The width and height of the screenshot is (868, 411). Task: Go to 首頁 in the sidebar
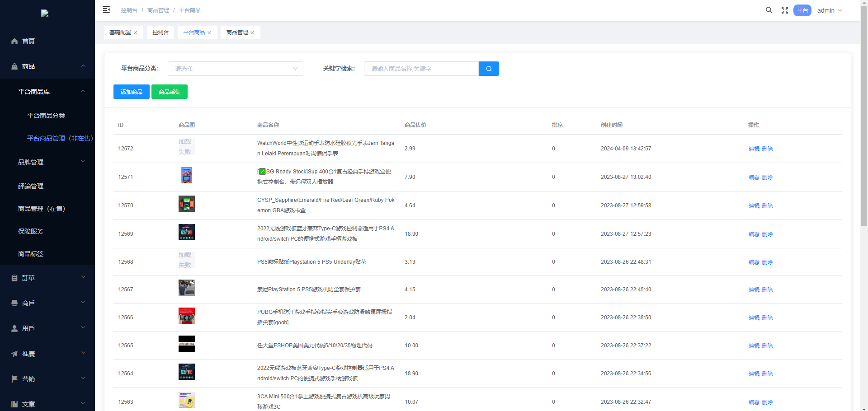[28, 41]
